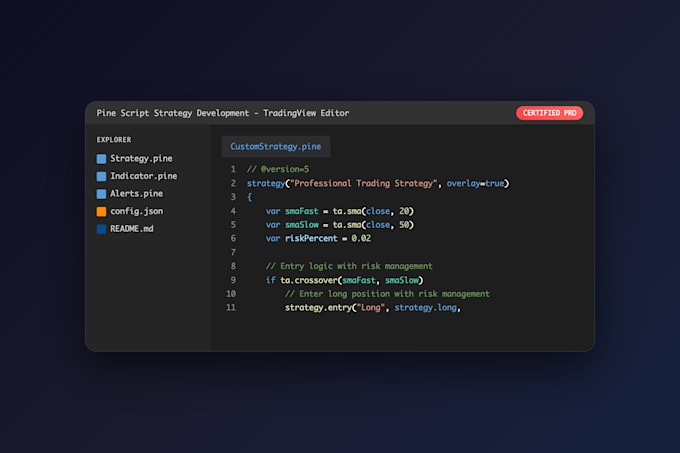The height and width of the screenshot is (453, 680).
Task: Click the blue Indicator.pine file icon
Action: click(101, 176)
